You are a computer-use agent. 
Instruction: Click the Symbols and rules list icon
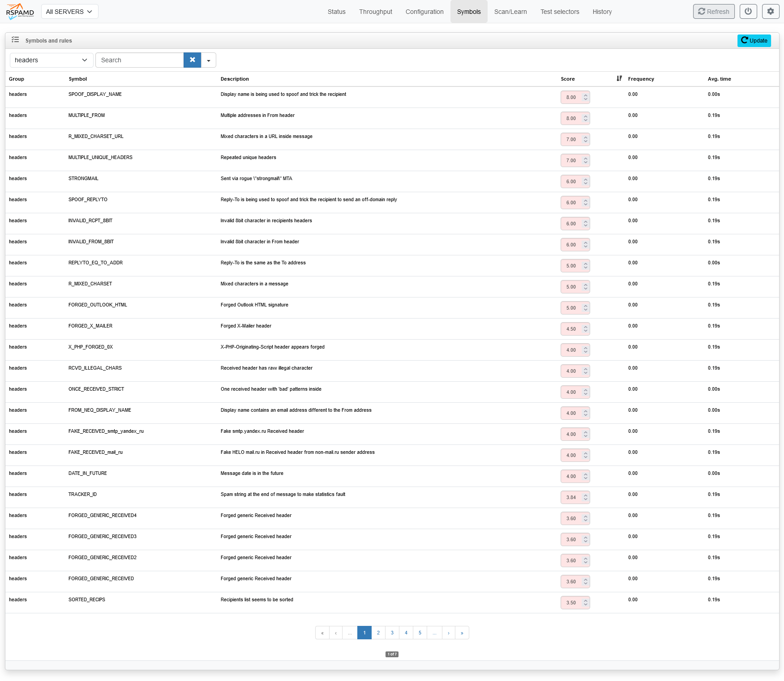15,40
